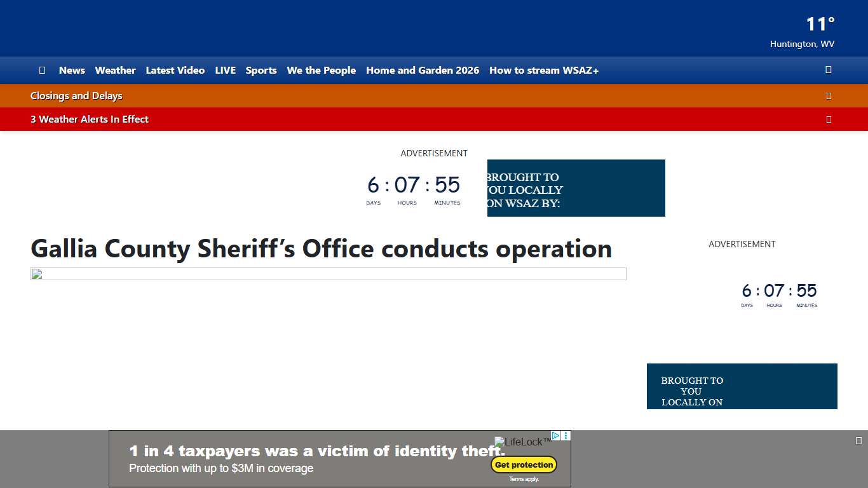Viewport: 868px width, 488px height.
Task: Select the Sports navigation item
Action: coord(261,70)
